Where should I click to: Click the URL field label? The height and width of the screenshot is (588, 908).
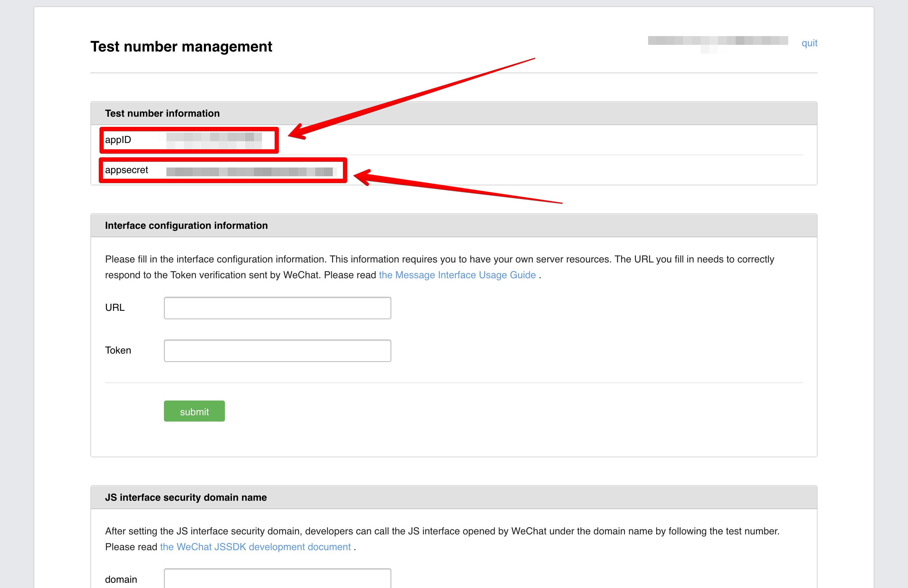tap(115, 308)
